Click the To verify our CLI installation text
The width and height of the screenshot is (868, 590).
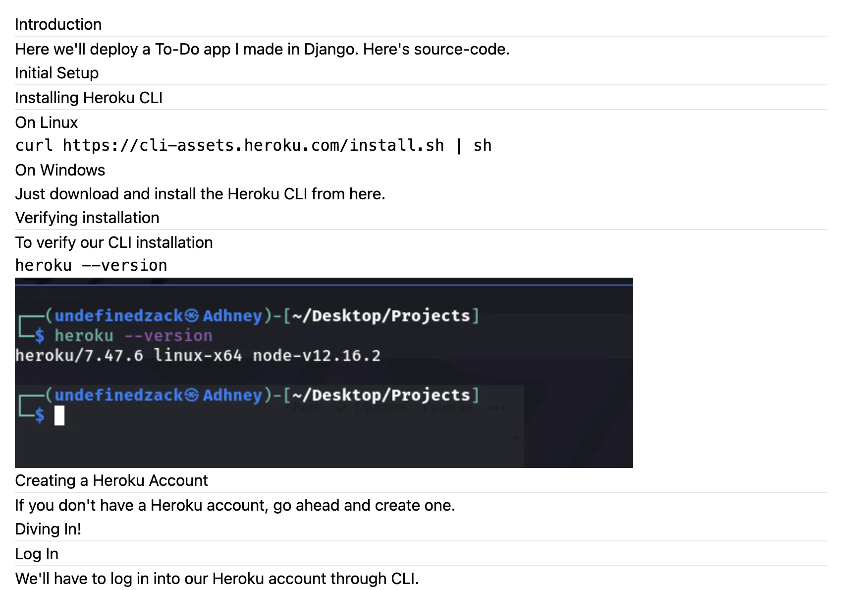pos(113,242)
